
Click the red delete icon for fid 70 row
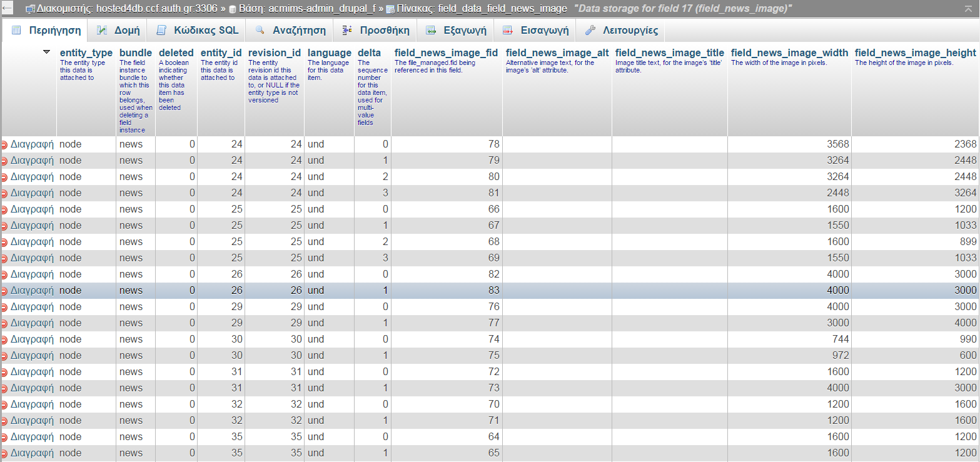4,404
